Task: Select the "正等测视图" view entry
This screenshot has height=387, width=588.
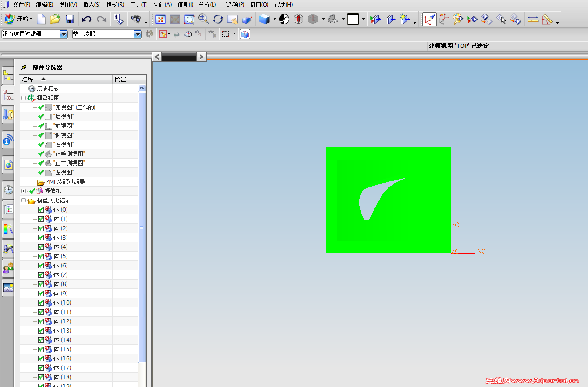Action: [69, 153]
